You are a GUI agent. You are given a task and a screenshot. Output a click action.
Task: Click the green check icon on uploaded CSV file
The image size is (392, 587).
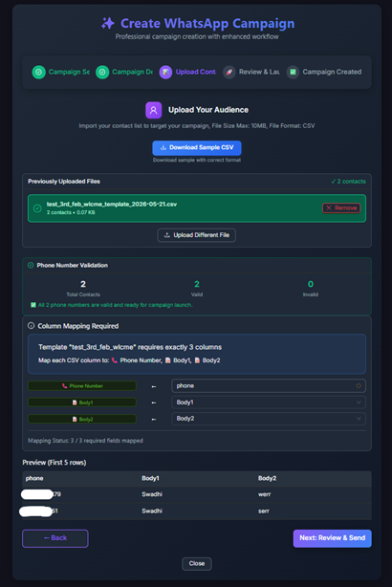pyautogui.click(x=37, y=208)
